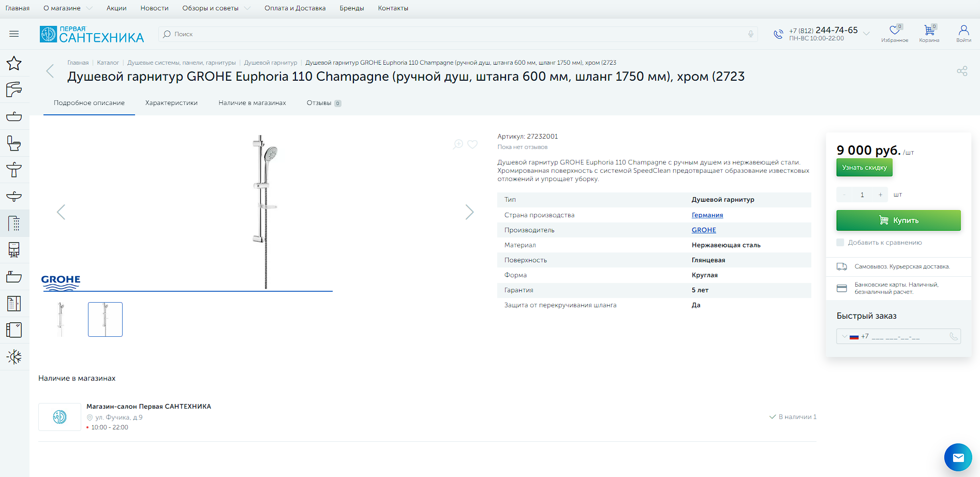The width and height of the screenshot is (980, 477).
Task: Open the toilets category sidebar icon
Action: (14, 143)
